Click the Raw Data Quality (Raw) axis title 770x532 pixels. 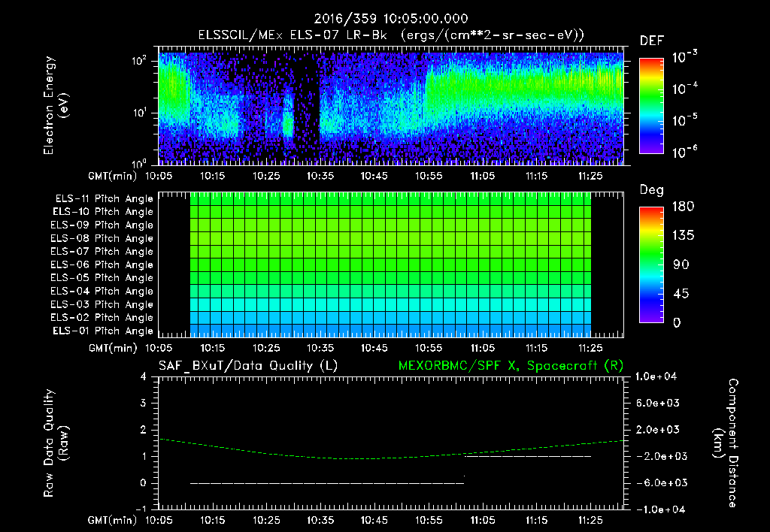tap(56, 443)
